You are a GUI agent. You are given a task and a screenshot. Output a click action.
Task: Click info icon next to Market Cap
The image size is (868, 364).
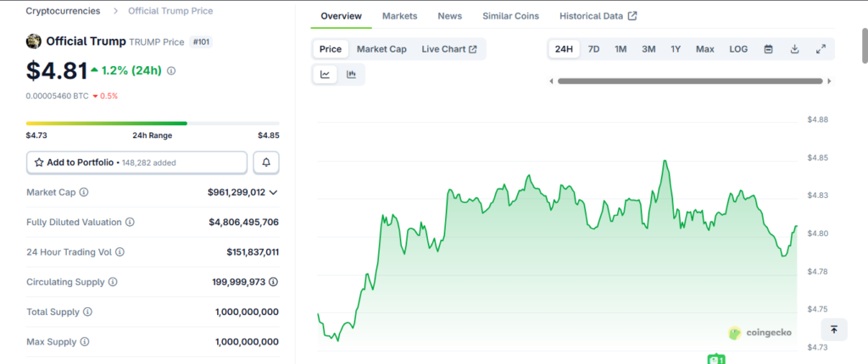tap(84, 192)
